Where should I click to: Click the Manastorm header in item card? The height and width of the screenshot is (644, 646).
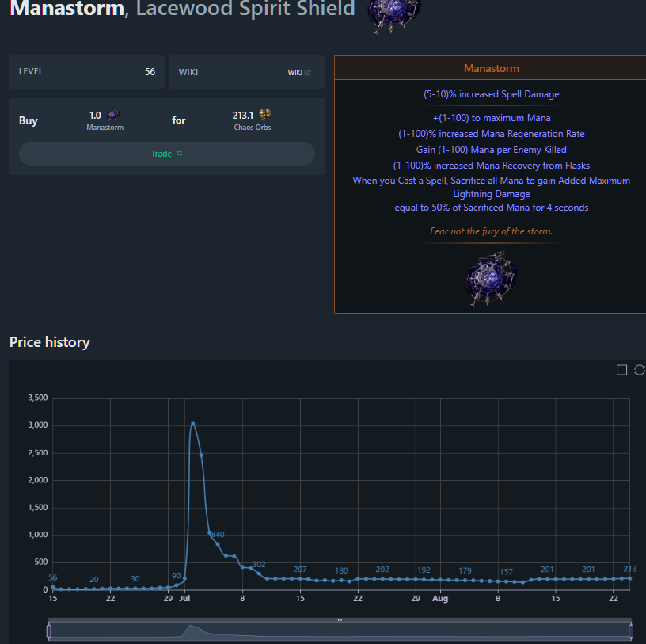[x=491, y=68]
